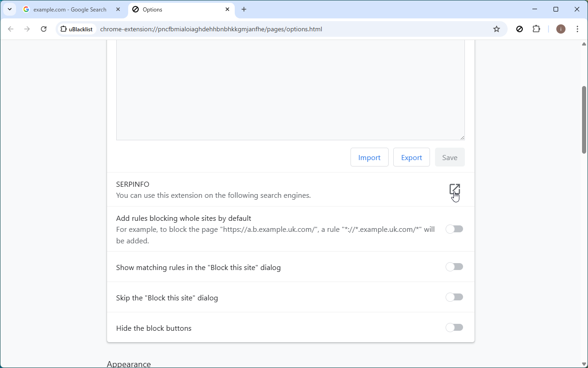Click the uBlacklist extension toolbar icon
This screenshot has height=368, width=588.
tap(520, 29)
